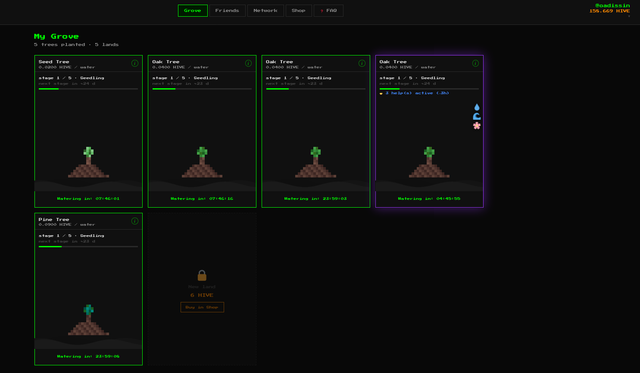Open info icon on Pine Tree card
Viewport: 640px width, 373px height.
[x=135, y=221]
